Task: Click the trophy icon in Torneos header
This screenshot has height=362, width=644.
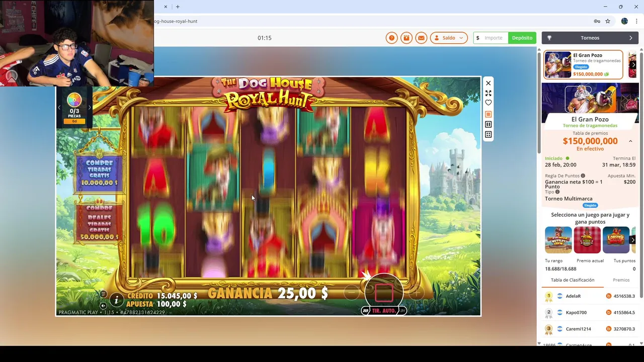Action: point(549,38)
